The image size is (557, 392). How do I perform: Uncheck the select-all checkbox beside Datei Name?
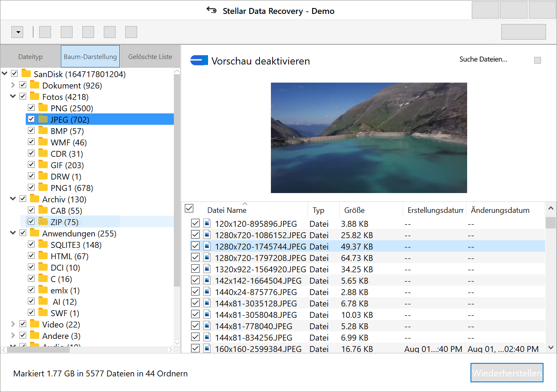(x=189, y=208)
